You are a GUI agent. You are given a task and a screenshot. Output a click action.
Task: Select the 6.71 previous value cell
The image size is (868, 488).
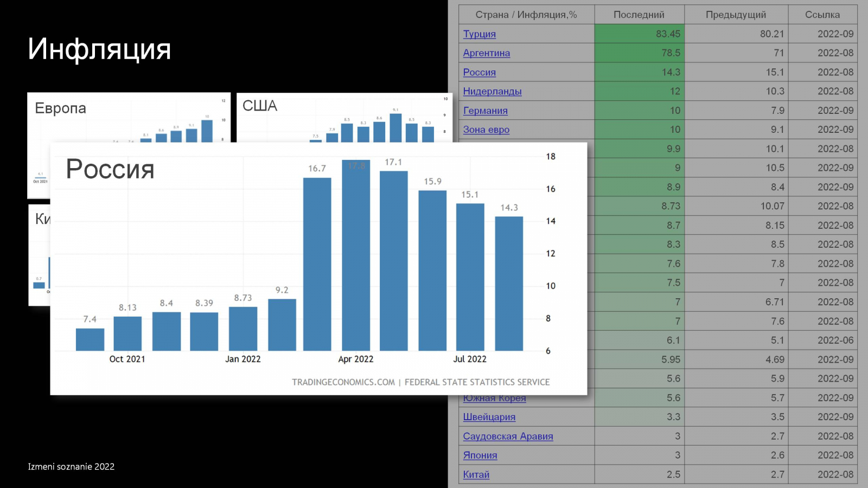(736, 302)
